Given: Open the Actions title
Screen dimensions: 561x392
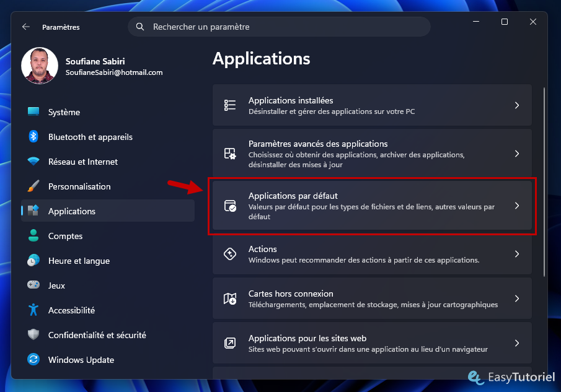Looking at the screenshot, I should (x=263, y=249).
